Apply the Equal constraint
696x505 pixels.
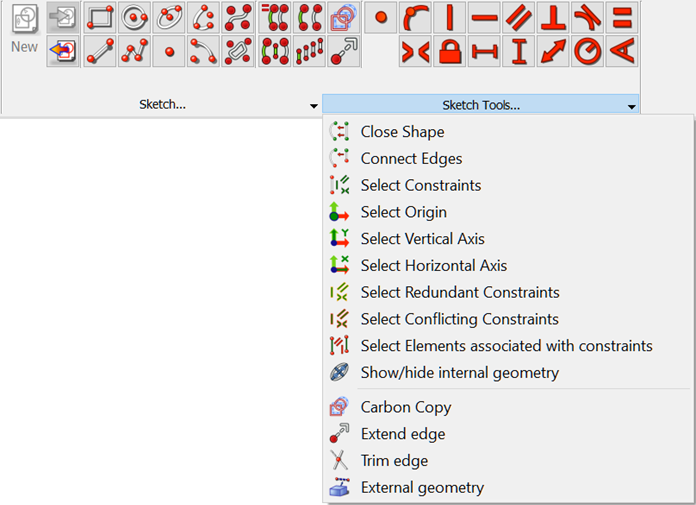pos(622,17)
